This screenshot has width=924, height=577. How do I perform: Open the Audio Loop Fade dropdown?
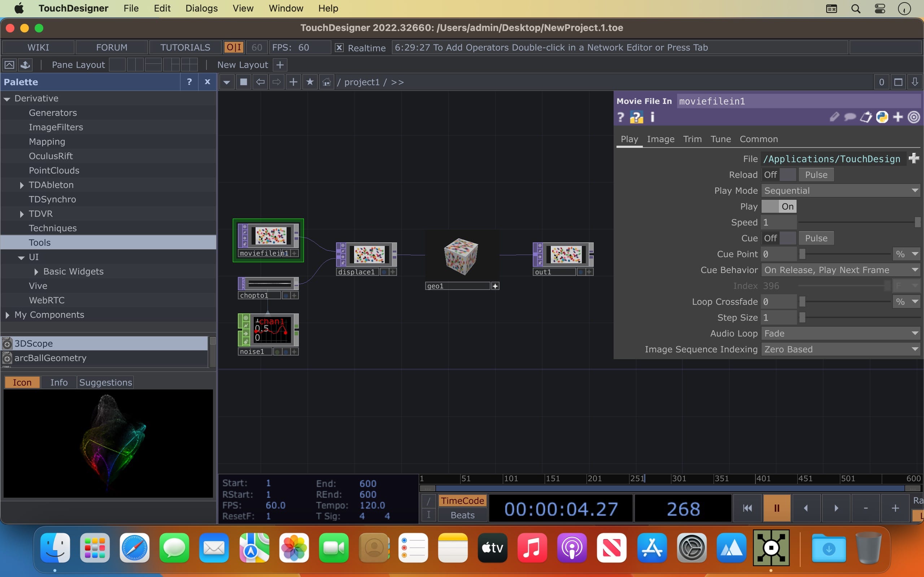pos(840,334)
